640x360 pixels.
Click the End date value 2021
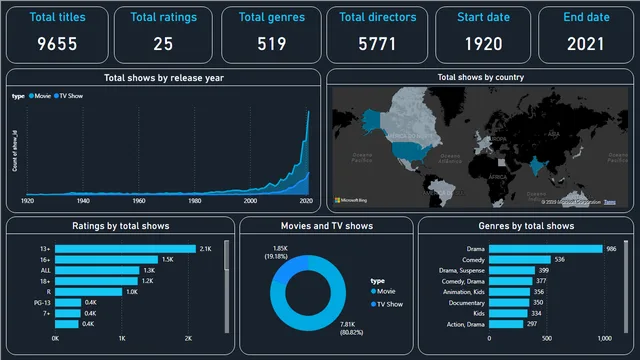586,44
